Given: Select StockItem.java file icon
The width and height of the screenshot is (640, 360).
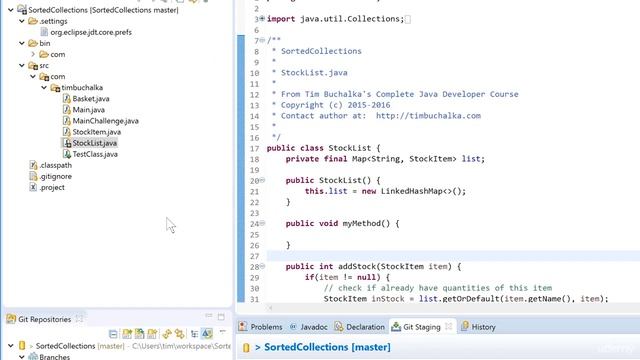Looking at the screenshot, I should coord(67,132).
